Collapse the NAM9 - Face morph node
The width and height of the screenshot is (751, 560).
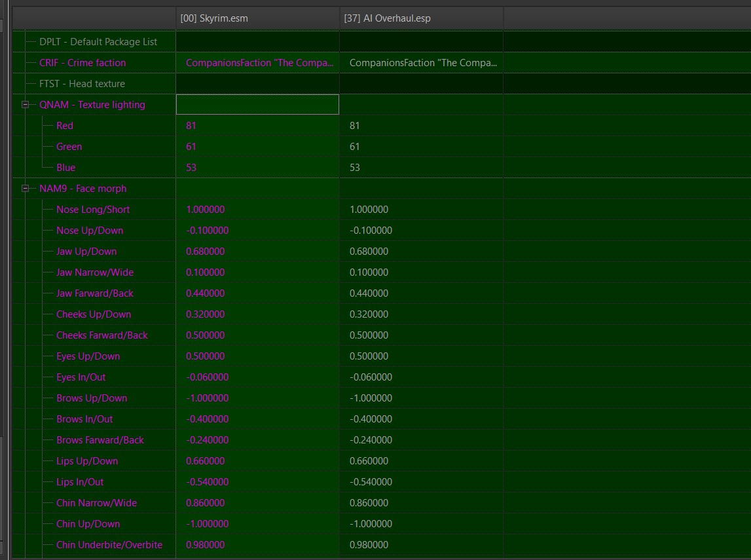[x=26, y=188]
